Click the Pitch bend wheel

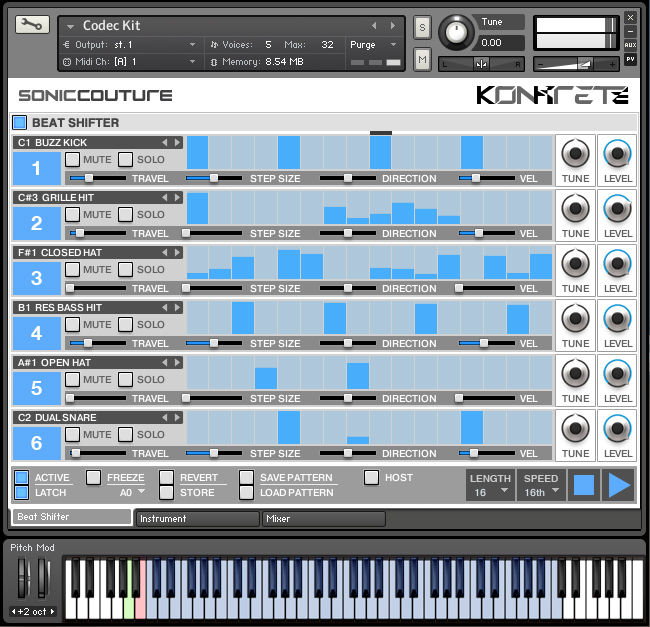[x=24, y=578]
